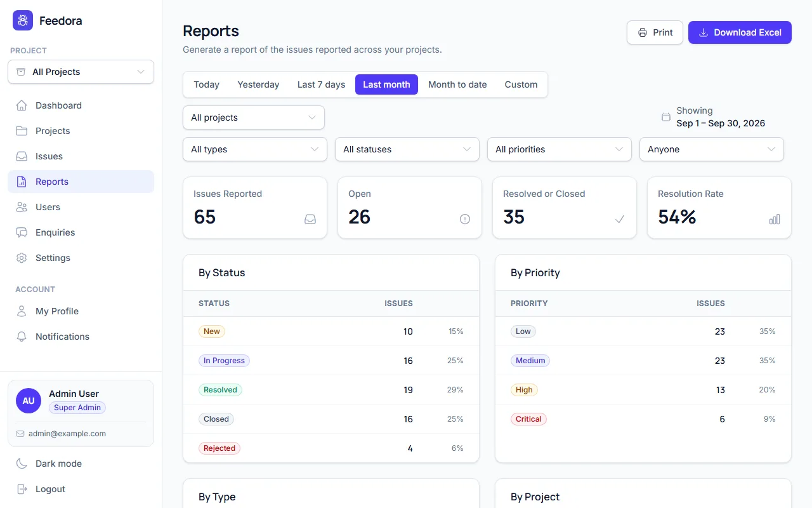Click the Feedora bug logo icon
Viewport: 812px width, 508px height.
point(23,20)
